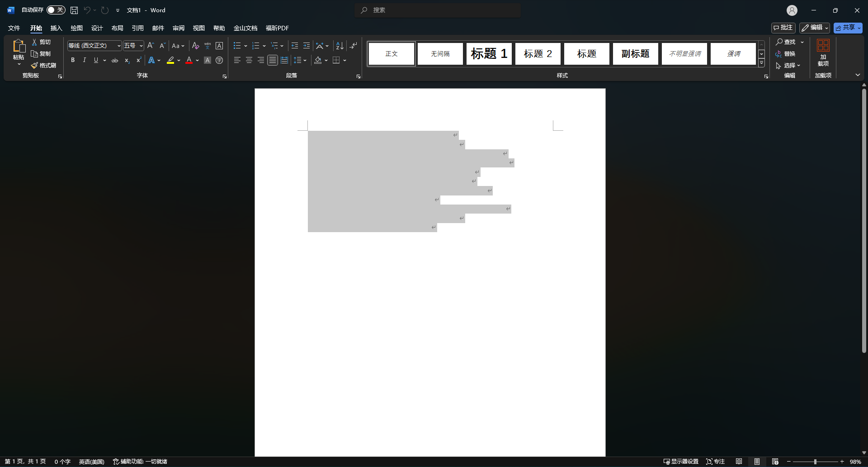Decrease font size with smaller A icon
Screen dimensions: 868x467
[162, 46]
